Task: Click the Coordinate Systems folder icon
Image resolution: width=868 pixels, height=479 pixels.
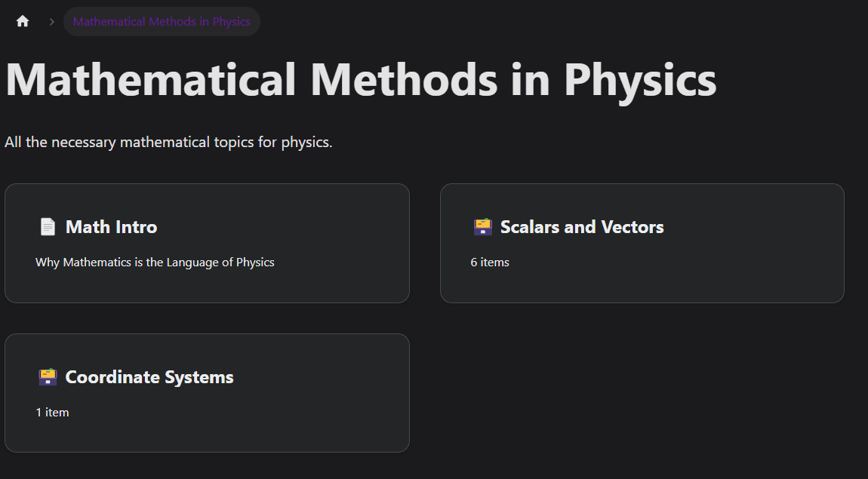Action: [x=48, y=377]
